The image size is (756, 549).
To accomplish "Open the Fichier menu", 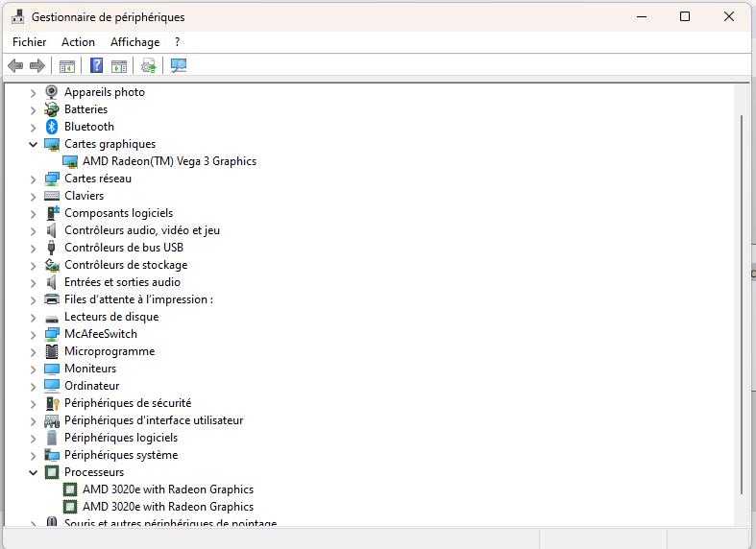I will pyautogui.click(x=30, y=42).
